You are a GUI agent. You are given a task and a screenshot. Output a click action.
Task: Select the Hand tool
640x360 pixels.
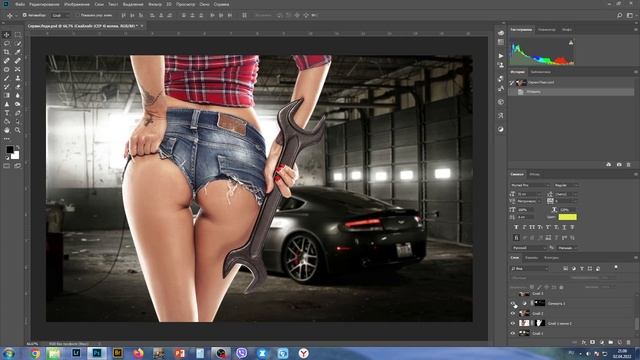tap(7, 130)
